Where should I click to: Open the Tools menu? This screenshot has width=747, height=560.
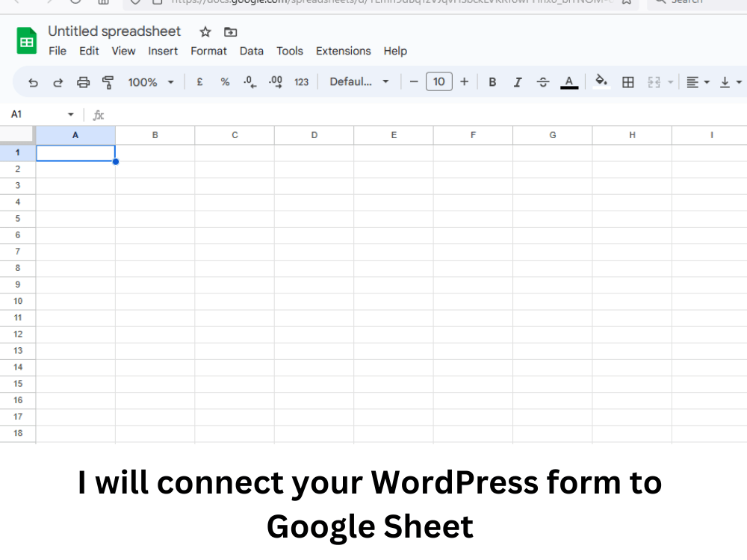(290, 51)
